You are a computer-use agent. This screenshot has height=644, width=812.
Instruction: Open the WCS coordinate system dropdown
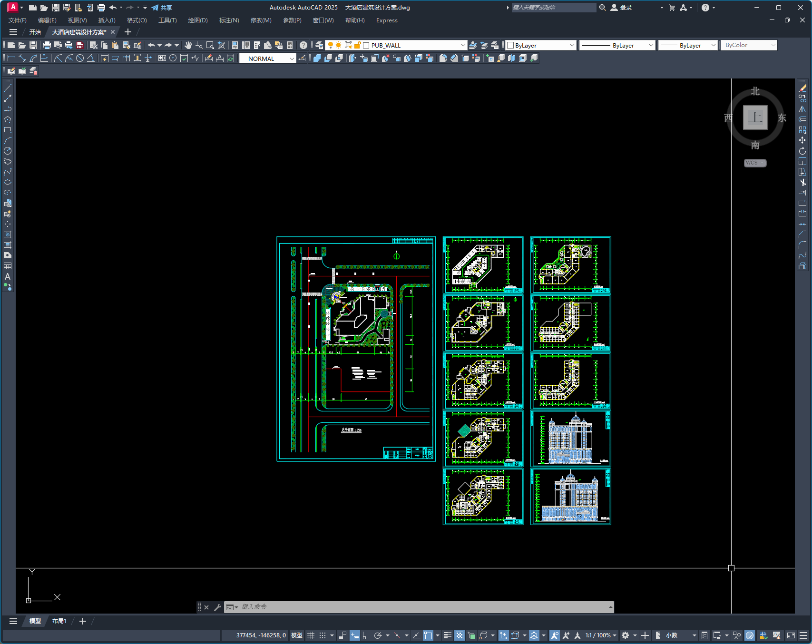pyautogui.click(x=755, y=163)
